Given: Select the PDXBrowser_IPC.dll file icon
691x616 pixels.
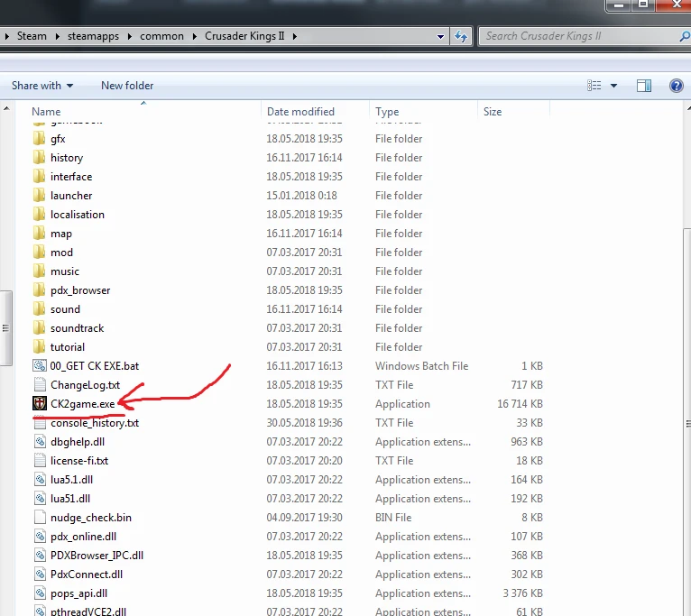Looking at the screenshot, I should point(40,556).
